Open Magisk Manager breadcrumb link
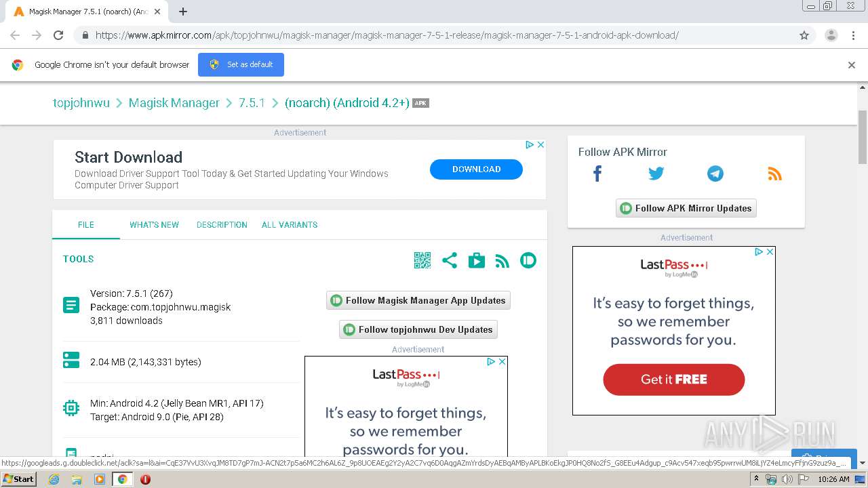The height and width of the screenshot is (488, 868). pos(174,103)
